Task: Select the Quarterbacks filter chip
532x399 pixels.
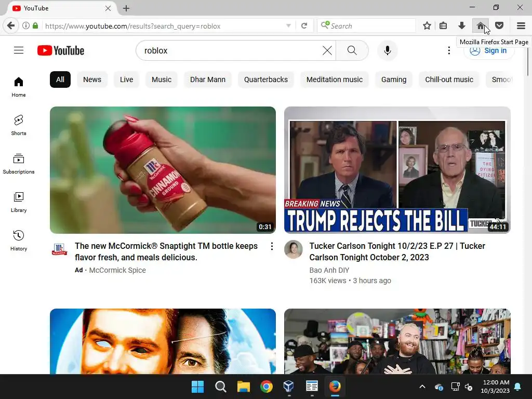Action: [266, 79]
